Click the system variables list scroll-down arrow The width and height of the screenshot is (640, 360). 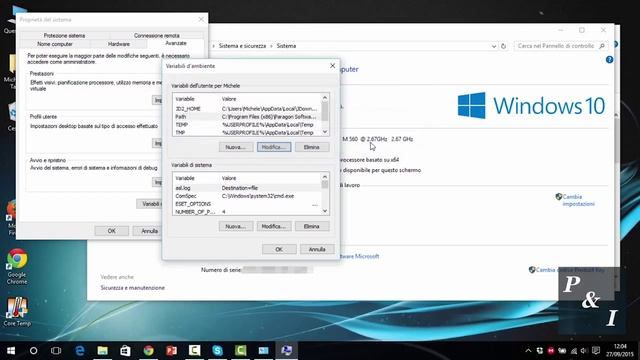325,211
